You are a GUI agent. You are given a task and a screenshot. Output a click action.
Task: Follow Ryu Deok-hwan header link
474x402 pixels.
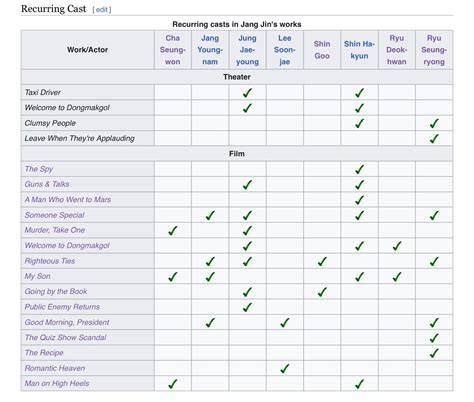[x=397, y=50]
